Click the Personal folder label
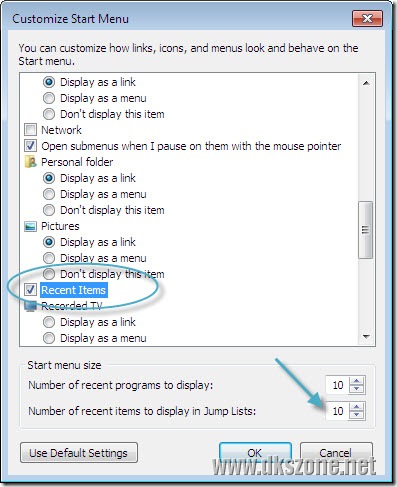 point(77,162)
